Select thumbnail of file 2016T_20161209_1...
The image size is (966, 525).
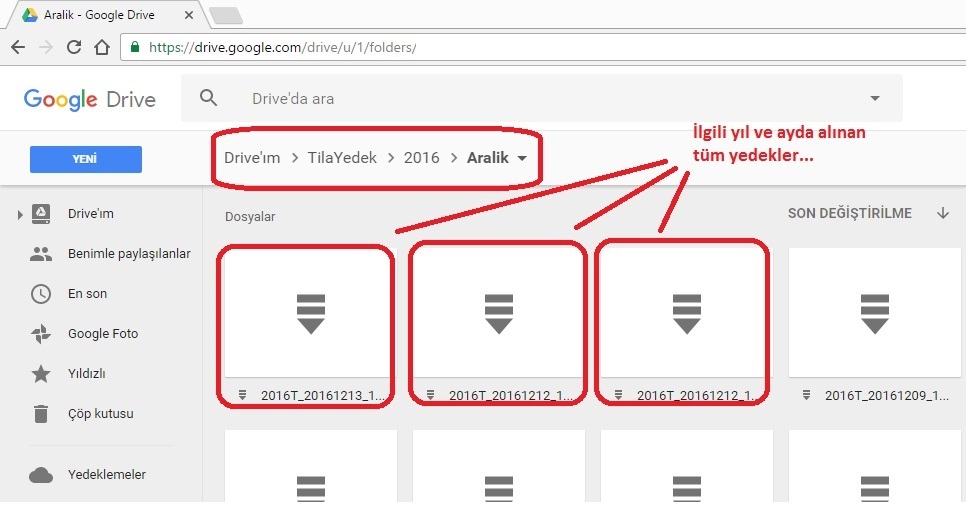click(875, 313)
